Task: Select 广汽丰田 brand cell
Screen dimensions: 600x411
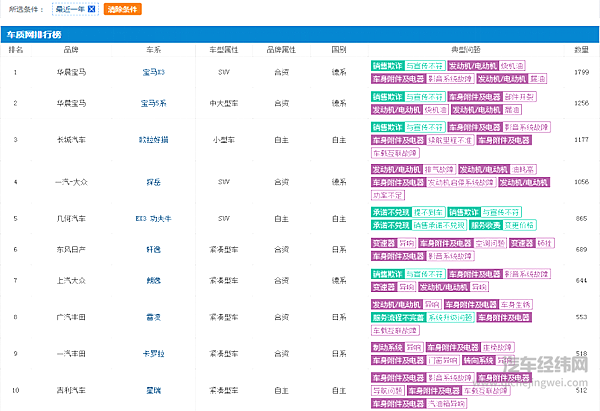Action: click(x=71, y=317)
